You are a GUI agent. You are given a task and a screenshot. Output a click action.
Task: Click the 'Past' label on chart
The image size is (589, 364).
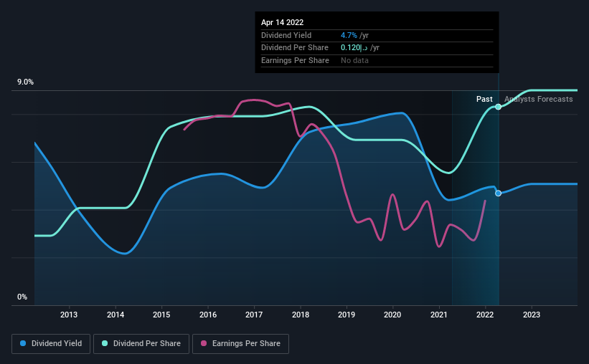[x=484, y=99]
